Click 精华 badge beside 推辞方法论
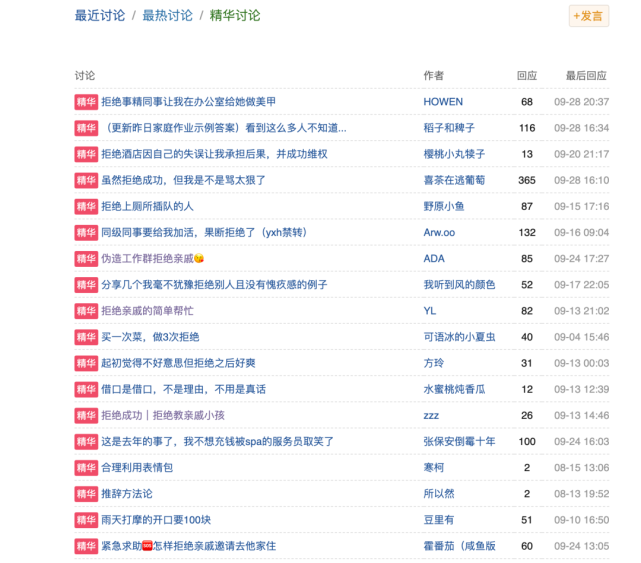Screen dimensions: 641x563 (86, 494)
